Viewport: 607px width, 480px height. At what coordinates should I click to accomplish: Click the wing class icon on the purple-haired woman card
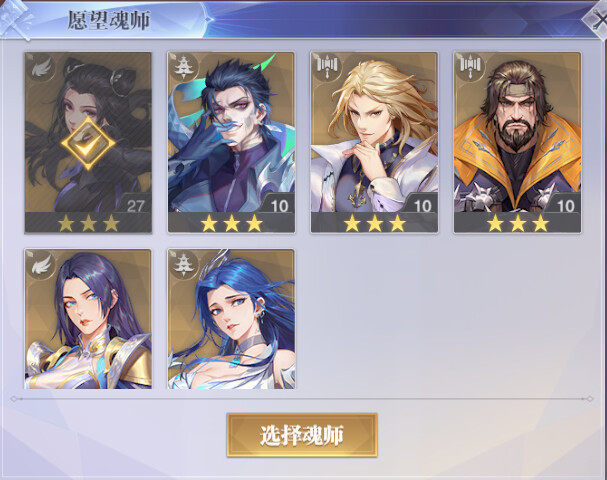(x=41, y=265)
